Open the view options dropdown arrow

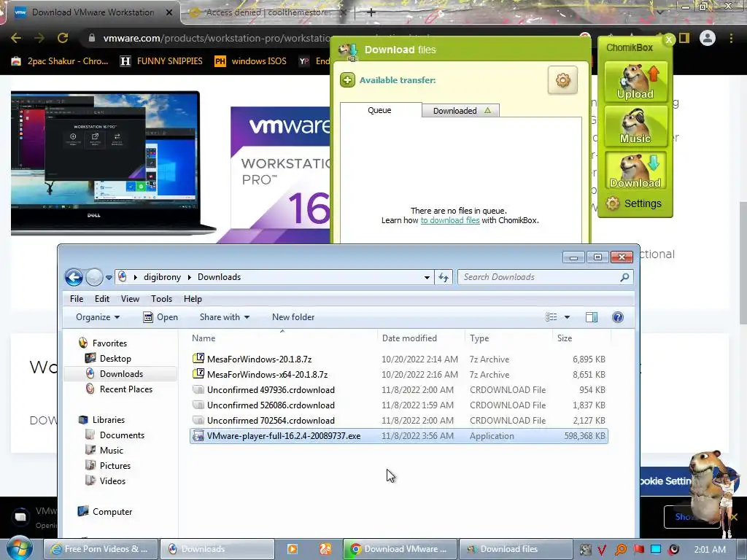tap(567, 317)
